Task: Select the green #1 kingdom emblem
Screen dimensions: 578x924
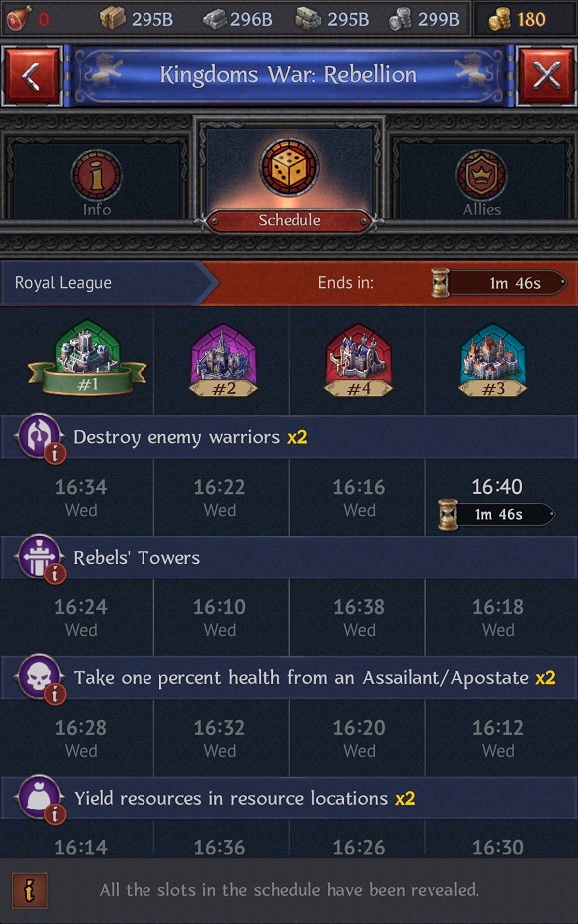Action: 88,358
